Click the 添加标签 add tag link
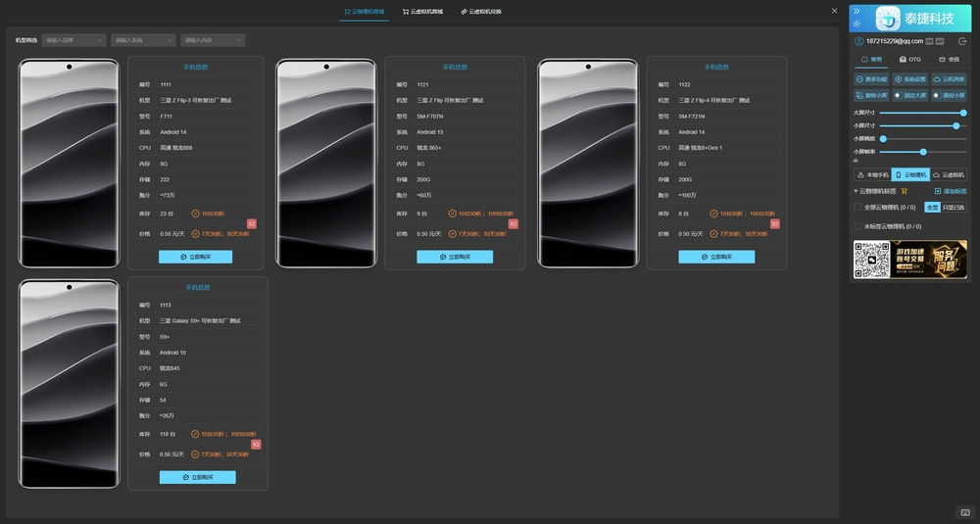Screen dimensions: 980x524 [x=950, y=191]
